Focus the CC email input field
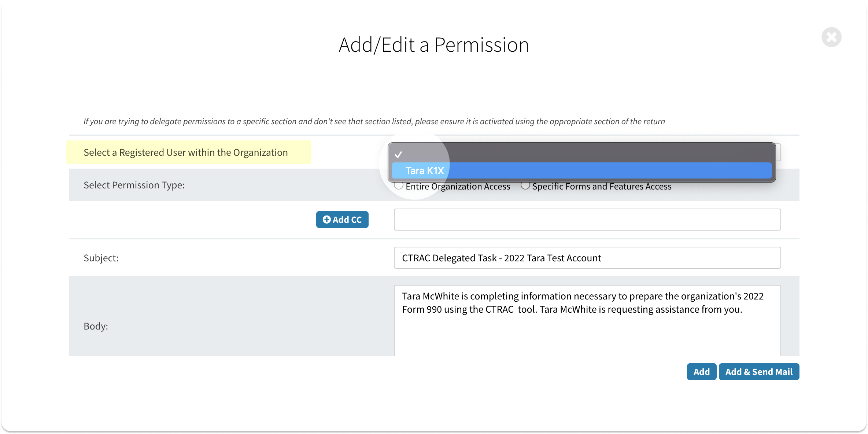This screenshot has width=868, height=434. (x=587, y=220)
